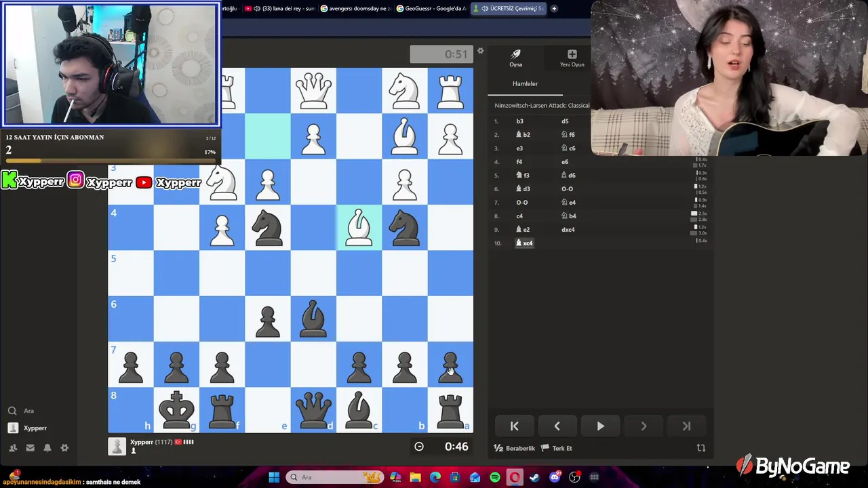Open Discord from the taskbar
The height and width of the screenshot is (488, 868).
555,477
